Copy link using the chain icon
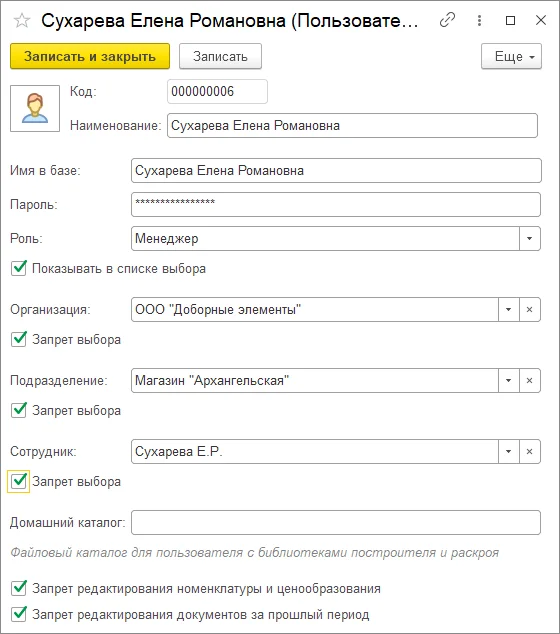The height and width of the screenshot is (634, 560). [448, 20]
